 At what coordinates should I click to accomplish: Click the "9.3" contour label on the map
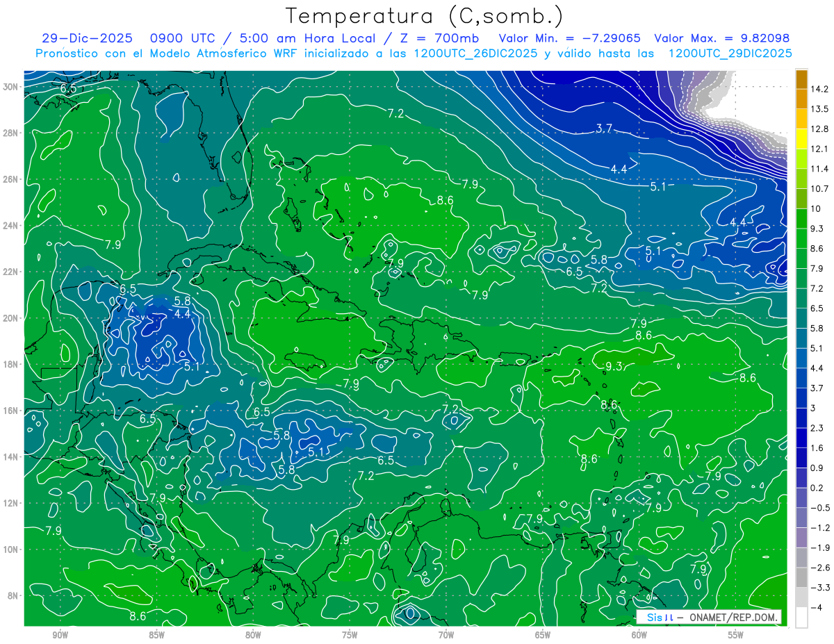point(614,367)
